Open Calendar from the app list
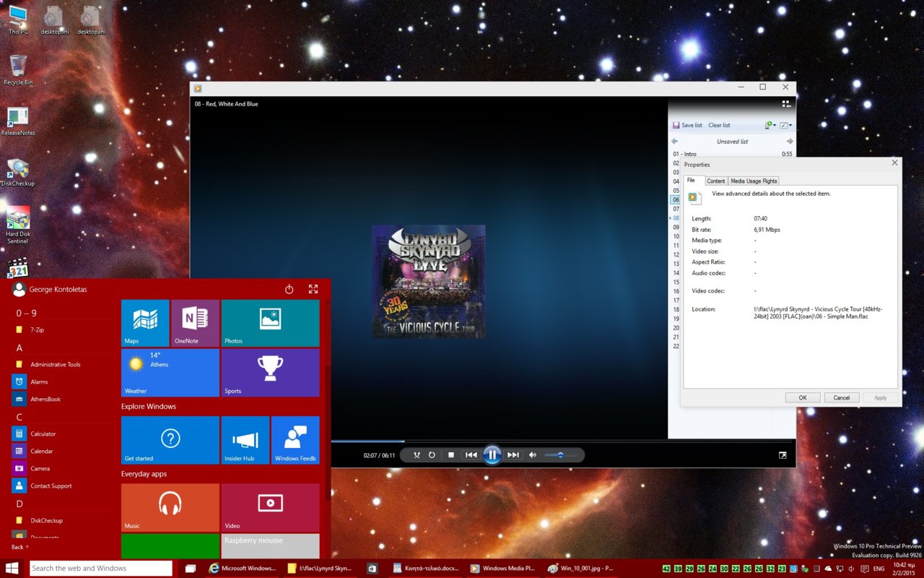924x578 pixels. (61, 451)
